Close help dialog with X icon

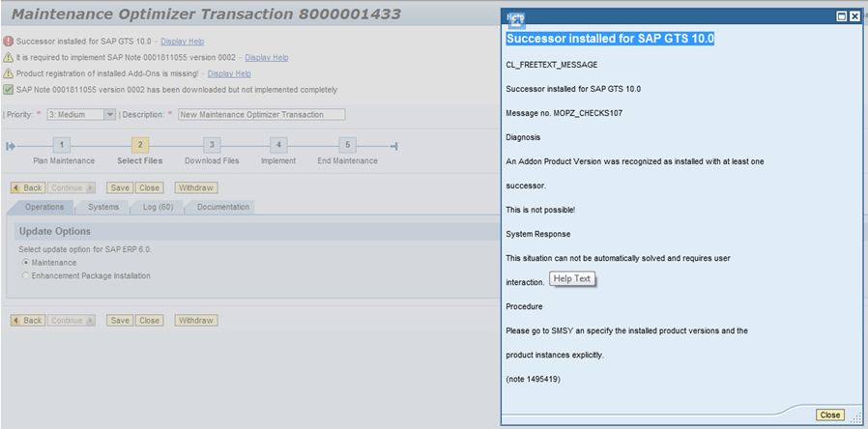point(854,16)
